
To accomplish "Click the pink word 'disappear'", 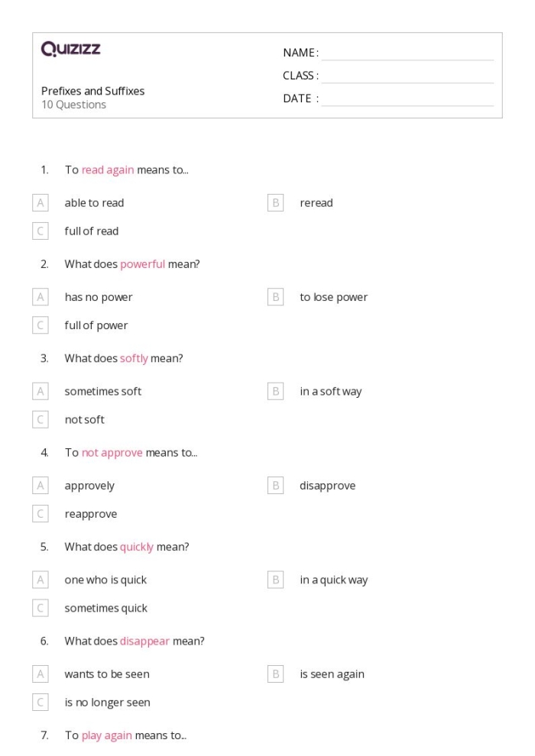I will tap(144, 641).
